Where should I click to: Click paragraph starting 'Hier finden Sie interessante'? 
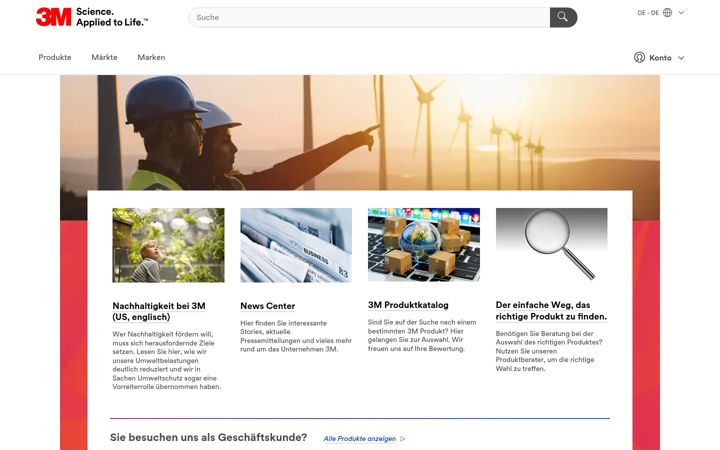coord(296,336)
